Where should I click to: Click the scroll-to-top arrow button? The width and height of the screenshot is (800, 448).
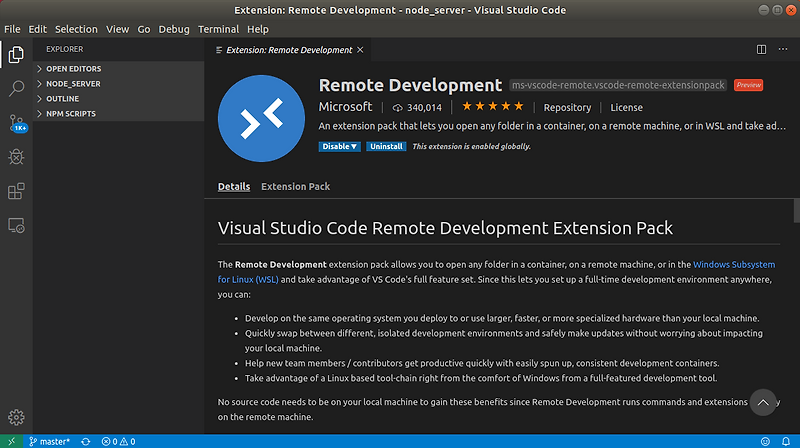[x=763, y=403]
